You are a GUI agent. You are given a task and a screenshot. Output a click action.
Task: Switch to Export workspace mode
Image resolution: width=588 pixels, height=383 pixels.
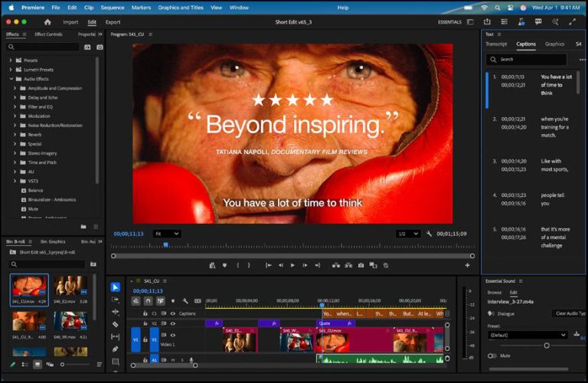tap(113, 22)
